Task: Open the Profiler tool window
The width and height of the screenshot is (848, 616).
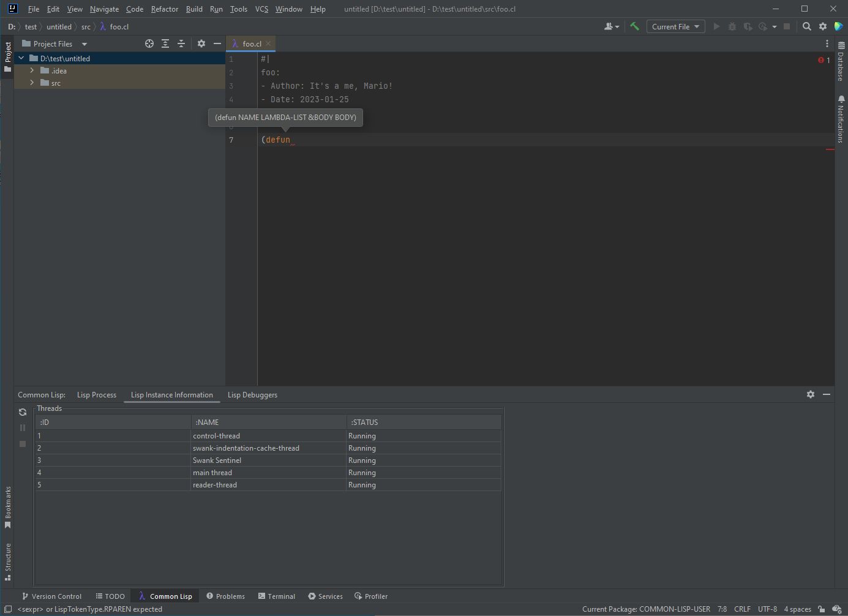Action: pos(371,596)
